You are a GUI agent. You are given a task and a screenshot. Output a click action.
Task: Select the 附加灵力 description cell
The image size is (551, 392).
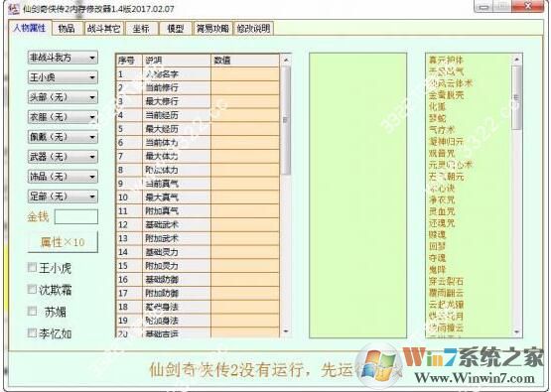click(177, 266)
